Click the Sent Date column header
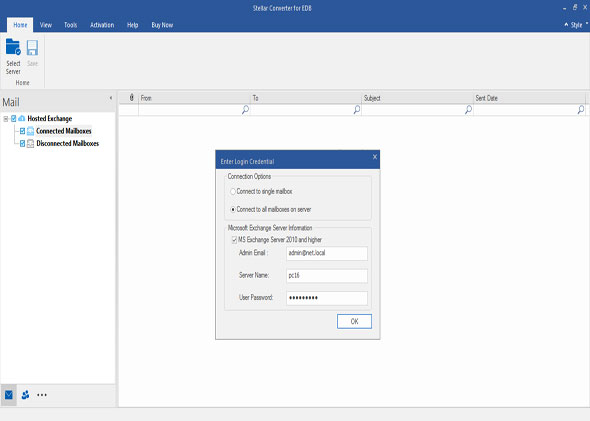The width and height of the screenshot is (590, 421). pyautogui.click(x=529, y=98)
